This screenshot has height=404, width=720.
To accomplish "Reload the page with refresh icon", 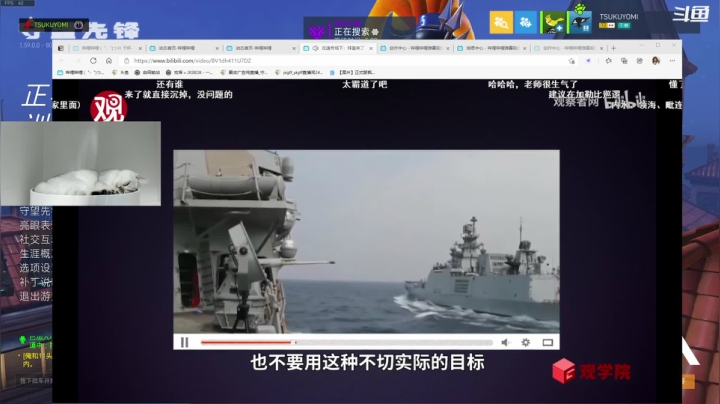I will click(93, 61).
